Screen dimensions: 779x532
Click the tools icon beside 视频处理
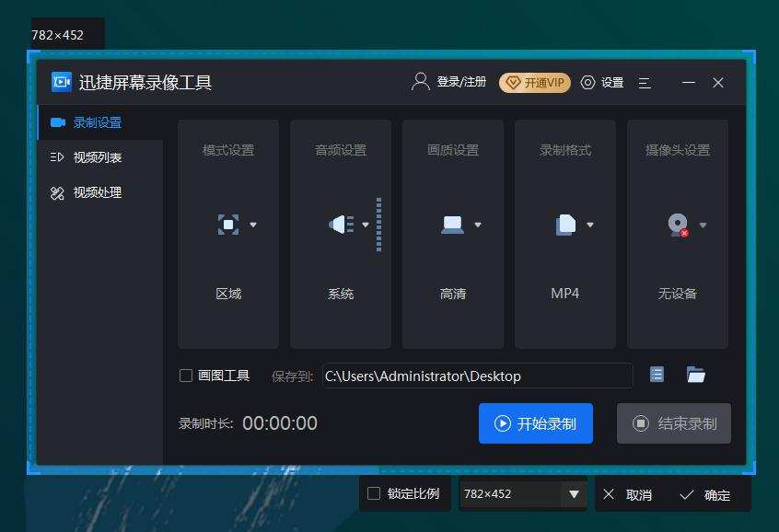(x=57, y=193)
